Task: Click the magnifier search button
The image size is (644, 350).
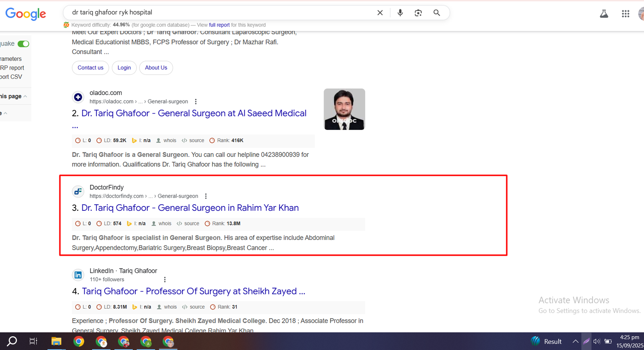Action: point(437,13)
